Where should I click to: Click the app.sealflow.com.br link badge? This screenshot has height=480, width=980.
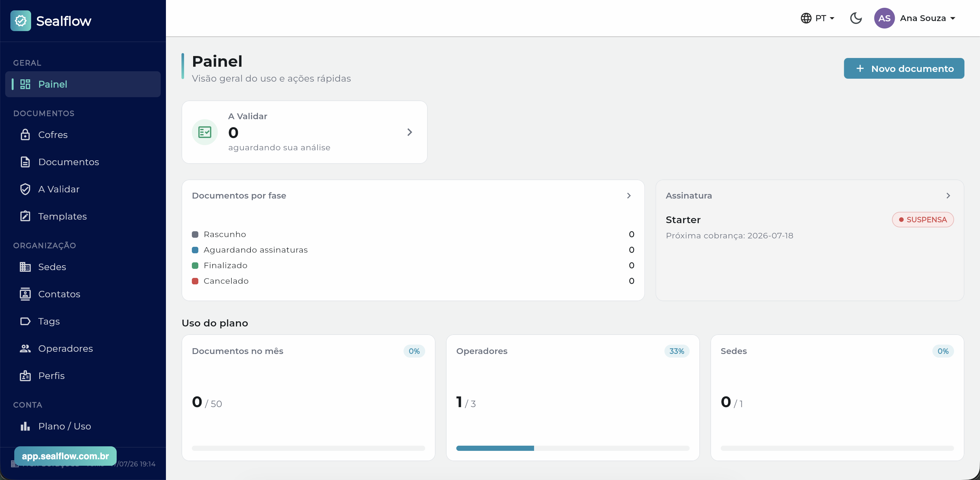click(x=65, y=456)
